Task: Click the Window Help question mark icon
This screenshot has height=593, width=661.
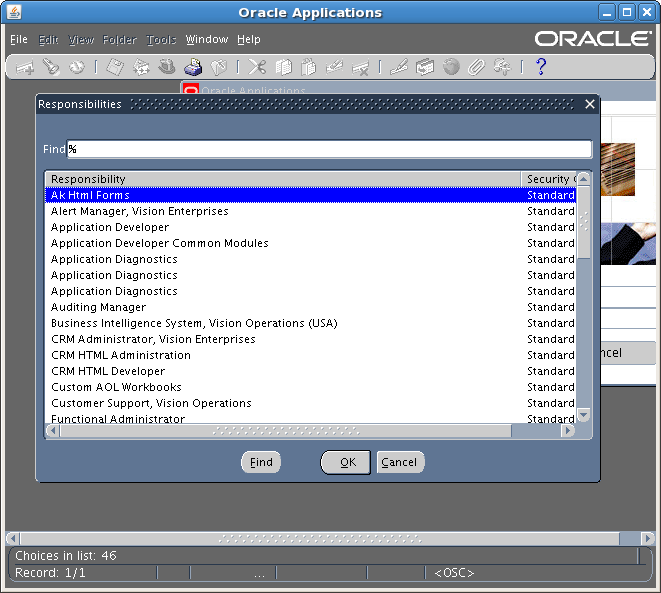Action: pos(541,67)
